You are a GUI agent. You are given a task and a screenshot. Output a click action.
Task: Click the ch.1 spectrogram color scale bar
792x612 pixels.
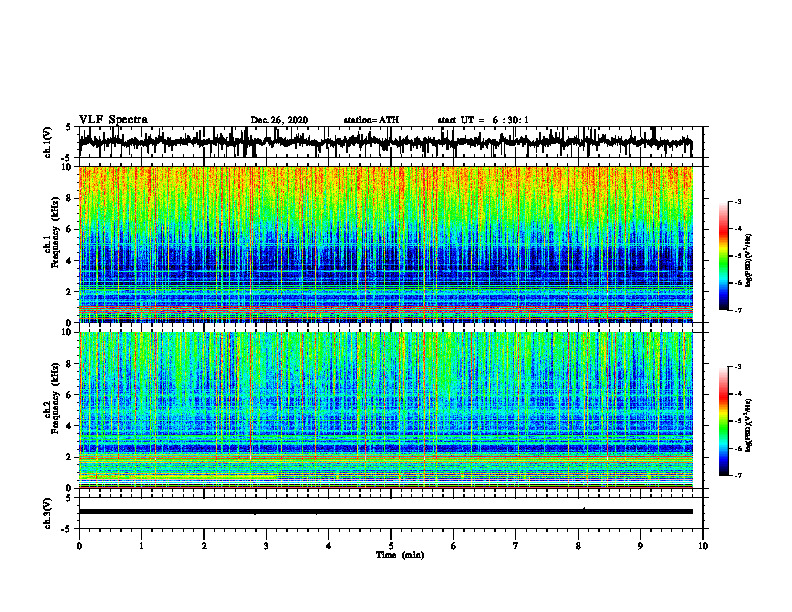(x=724, y=256)
